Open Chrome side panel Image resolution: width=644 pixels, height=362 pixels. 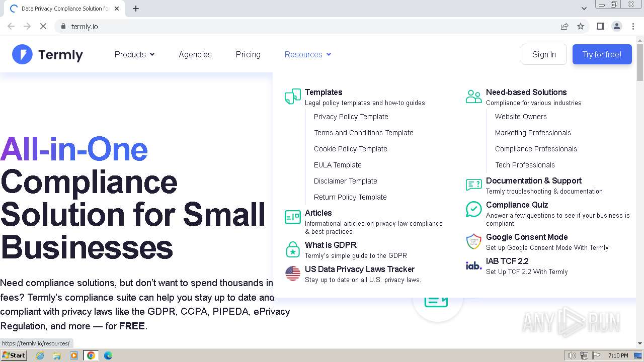click(x=600, y=26)
